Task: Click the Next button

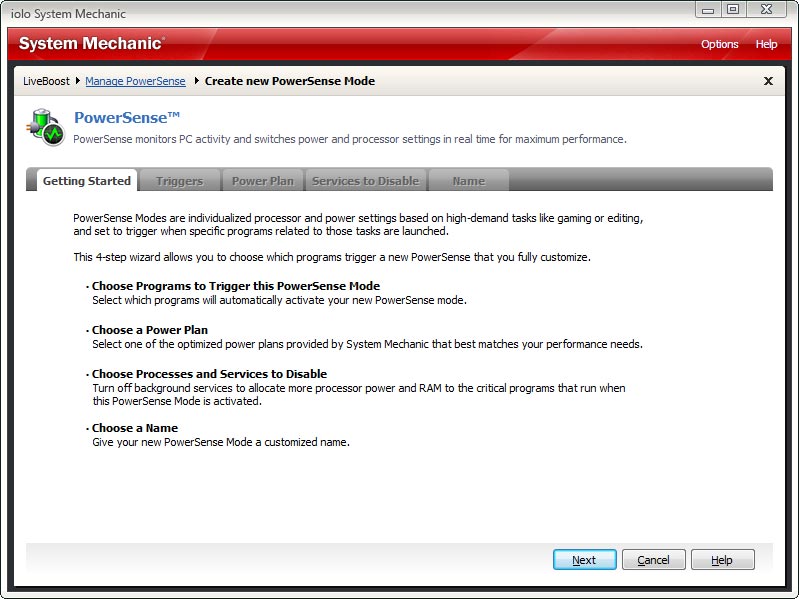Action: point(584,560)
